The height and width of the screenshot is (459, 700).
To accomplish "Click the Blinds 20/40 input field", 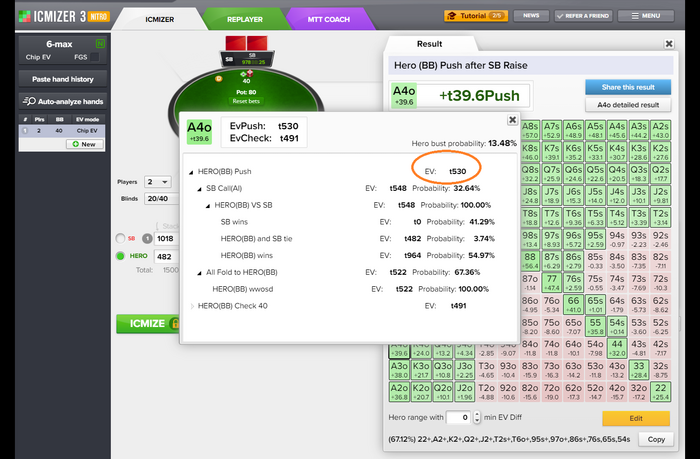I will coord(162,198).
